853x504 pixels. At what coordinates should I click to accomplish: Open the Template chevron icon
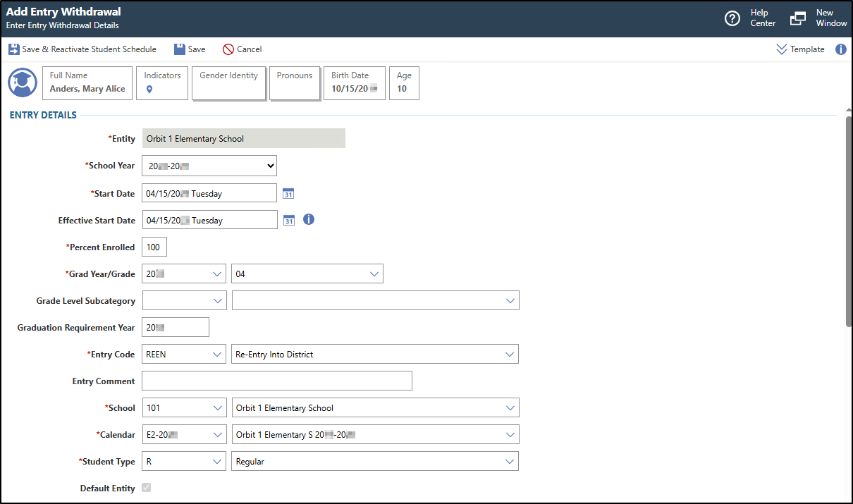[780, 49]
